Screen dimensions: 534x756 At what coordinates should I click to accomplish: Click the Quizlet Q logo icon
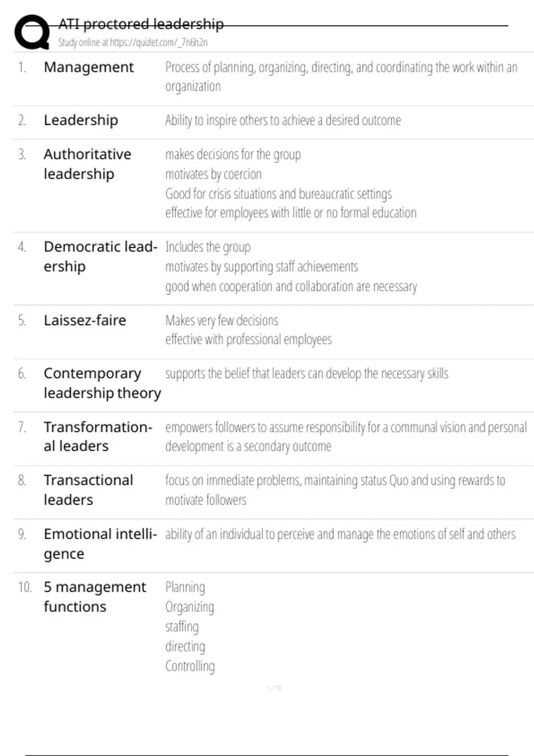coord(32,32)
